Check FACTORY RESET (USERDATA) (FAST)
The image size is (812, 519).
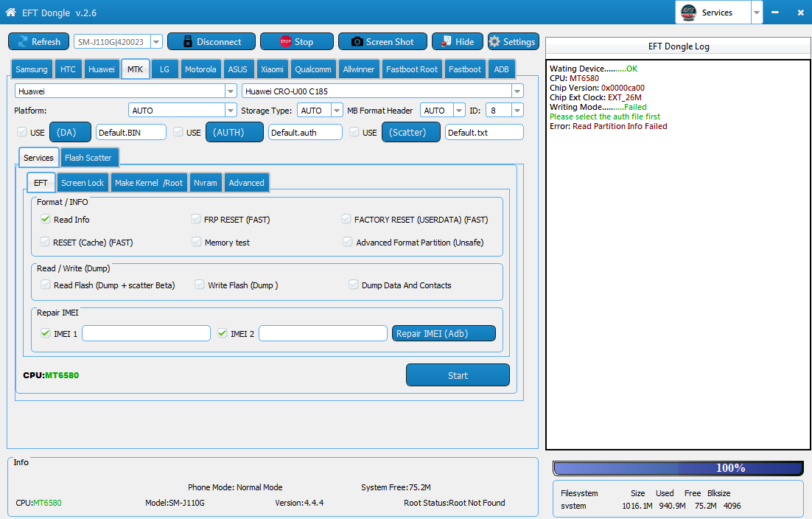tap(346, 219)
